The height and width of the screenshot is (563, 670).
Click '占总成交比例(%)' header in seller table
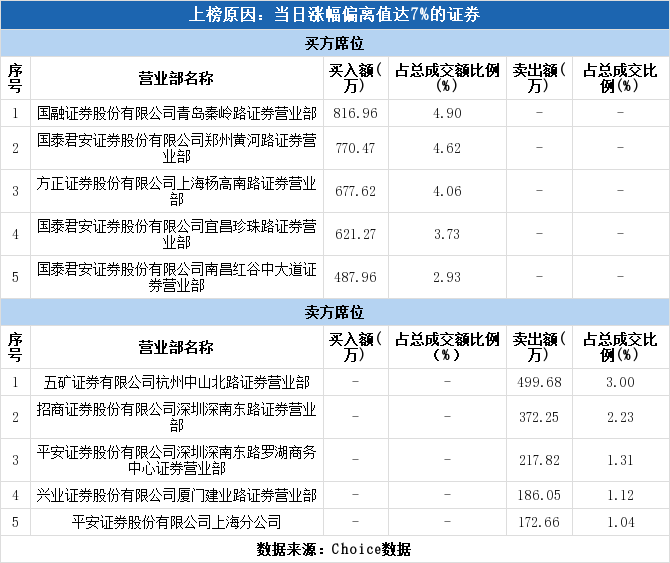620,347
